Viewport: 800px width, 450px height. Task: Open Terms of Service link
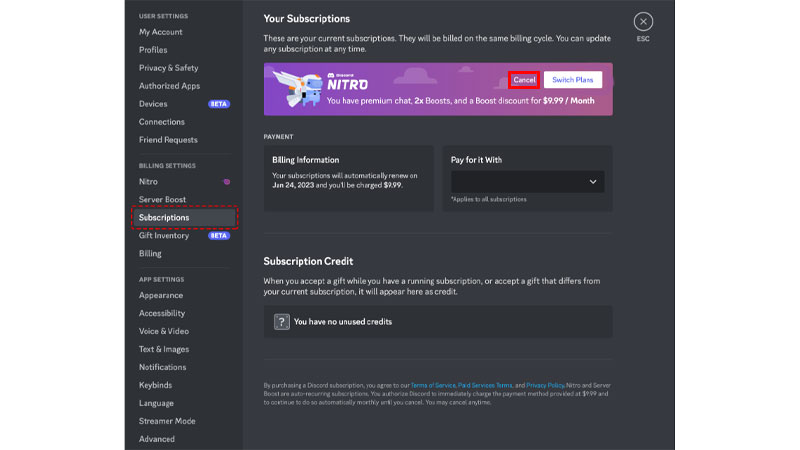click(x=433, y=385)
